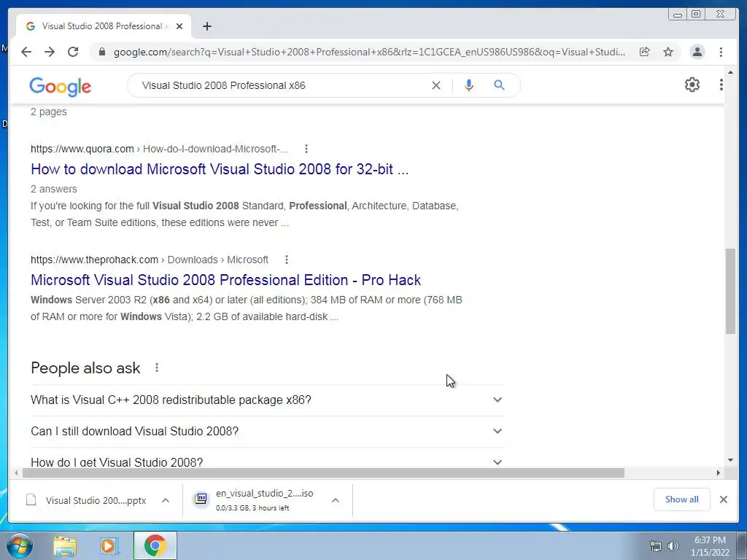Expand 'Can I still download Visual Studio 2008?'
747x560 pixels.
[267, 432]
